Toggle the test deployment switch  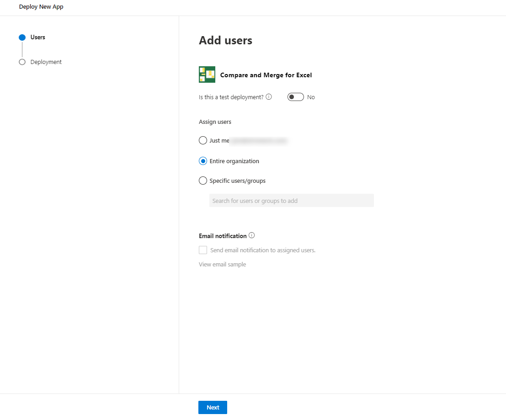point(296,97)
